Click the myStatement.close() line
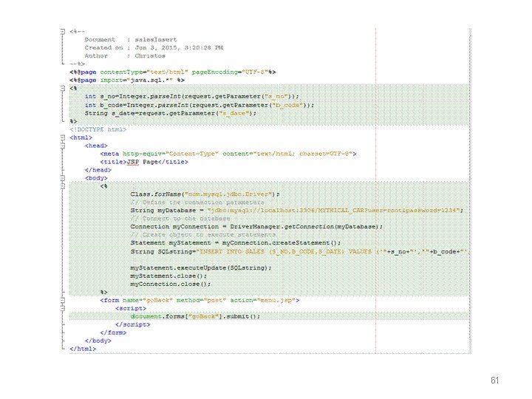The width and height of the screenshot is (532, 399). (x=168, y=276)
